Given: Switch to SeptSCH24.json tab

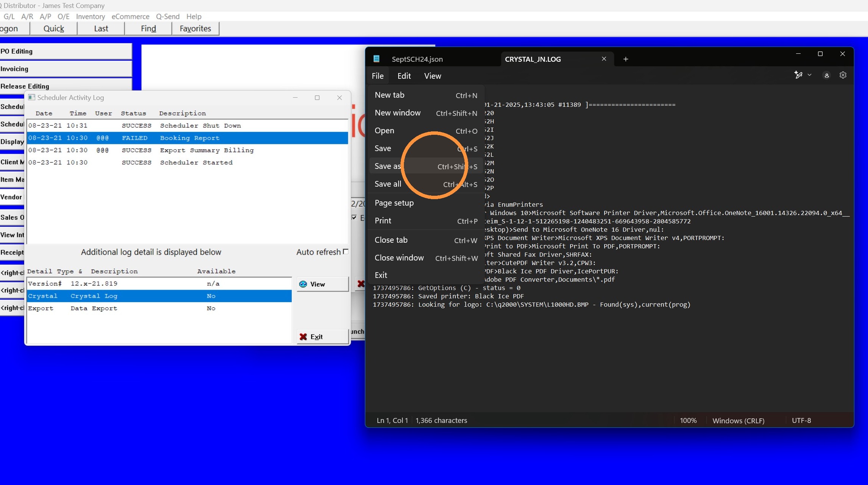Looking at the screenshot, I should pyautogui.click(x=417, y=59).
